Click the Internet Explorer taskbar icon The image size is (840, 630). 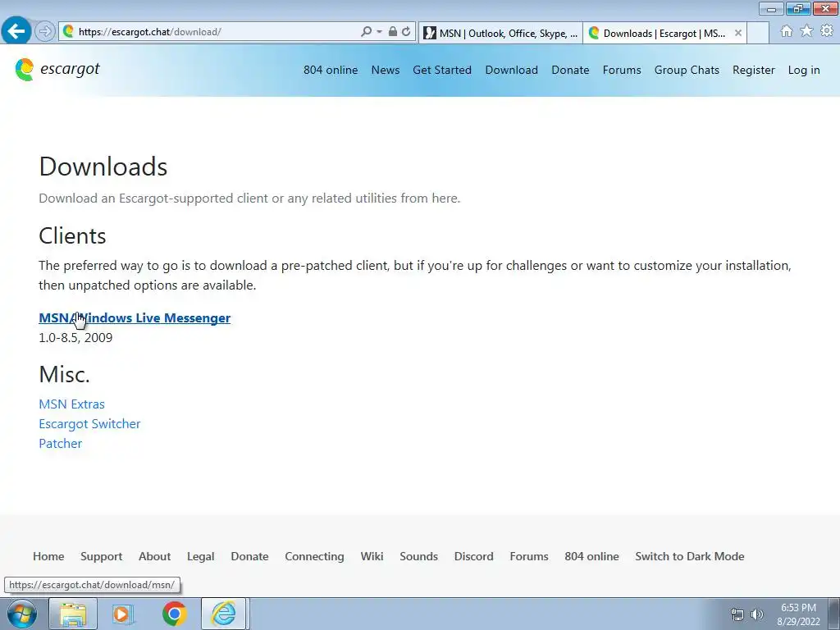coord(223,614)
